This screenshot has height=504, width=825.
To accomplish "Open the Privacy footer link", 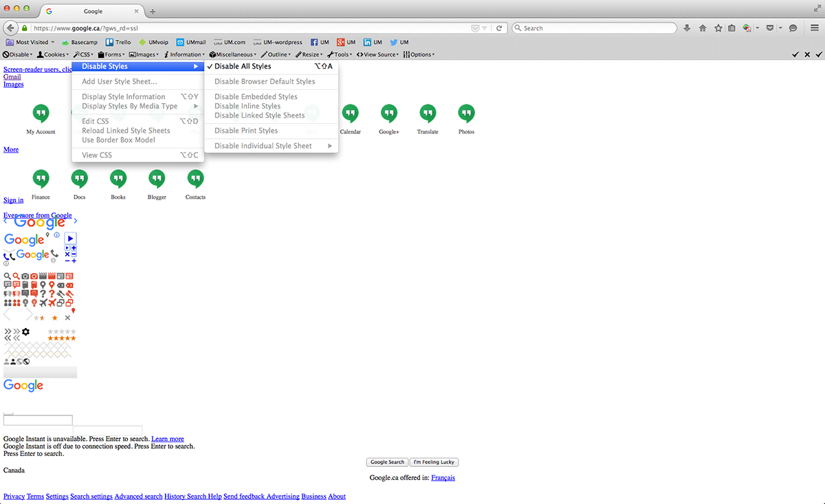I will 14,496.
